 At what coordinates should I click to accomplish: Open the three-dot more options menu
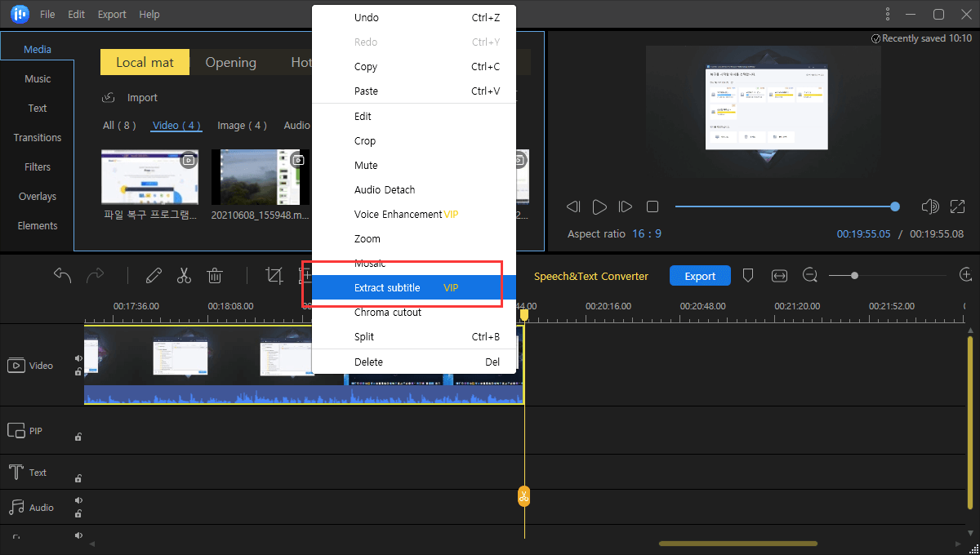[x=888, y=15]
